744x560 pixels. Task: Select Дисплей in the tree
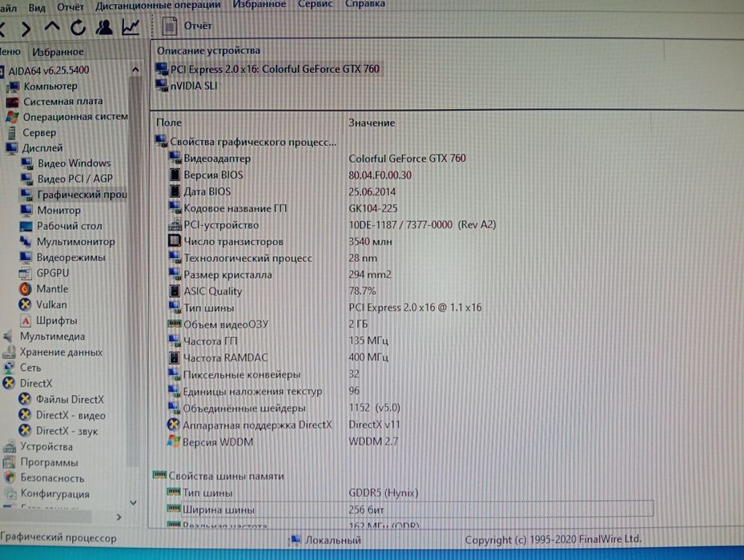[x=34, y=147]
